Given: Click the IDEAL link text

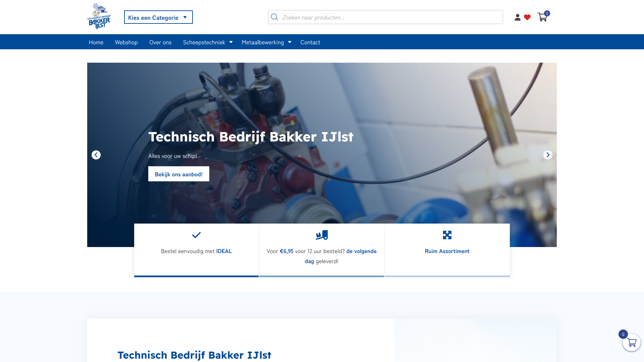Looking at the screenshot, I should 224,251.
